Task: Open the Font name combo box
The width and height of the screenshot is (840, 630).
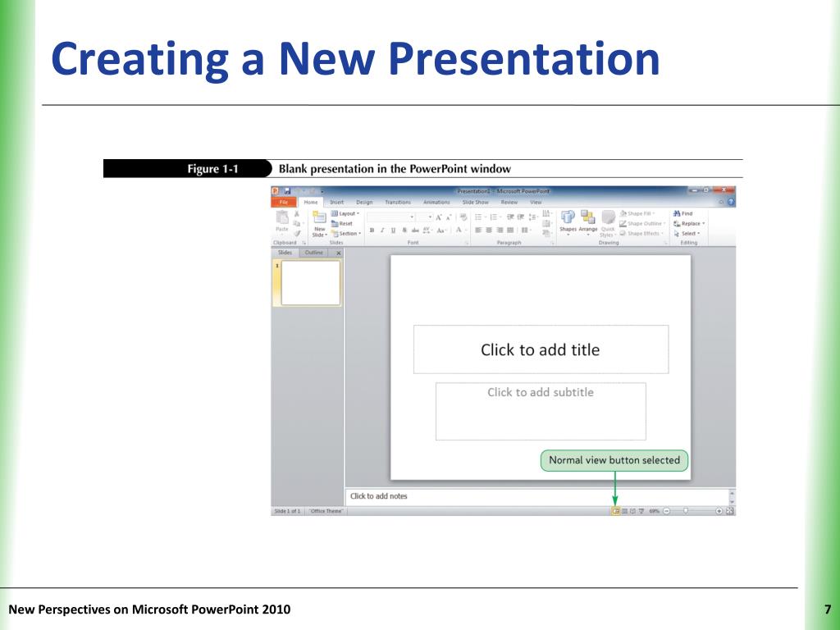Action: (x=391, y=217)
